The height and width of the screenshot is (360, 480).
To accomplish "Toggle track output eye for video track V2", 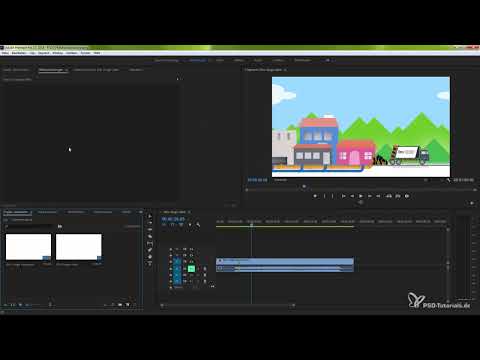I will point(191,256).
